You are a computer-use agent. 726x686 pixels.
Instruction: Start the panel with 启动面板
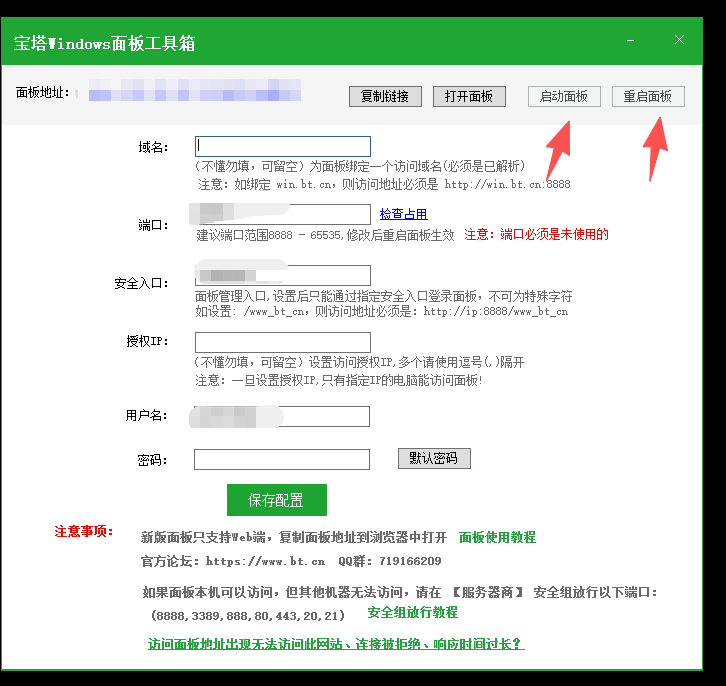click(564, 96)
